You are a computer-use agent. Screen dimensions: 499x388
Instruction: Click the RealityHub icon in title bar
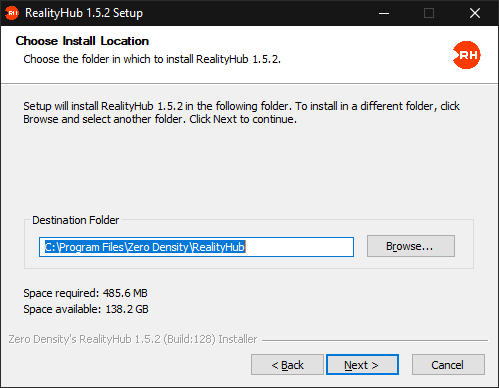pos(12,13)
